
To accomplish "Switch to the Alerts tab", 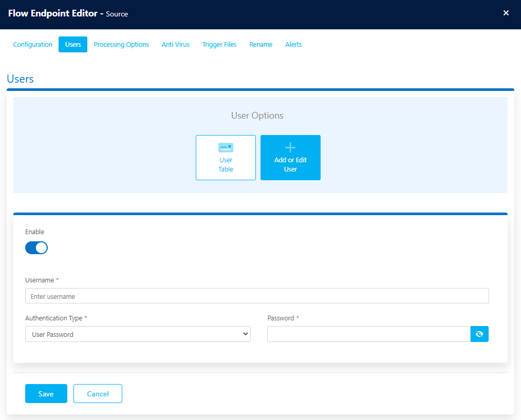I will tap(293, 45).
